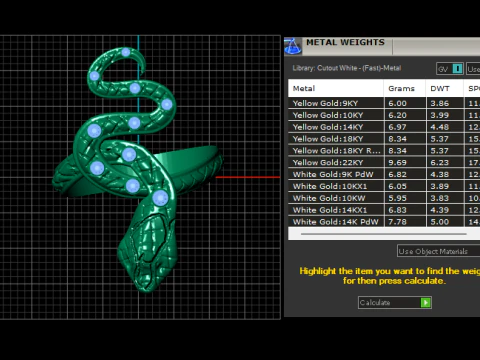Select the Yellow Gold:18KY row
480x360 pixels.
click(x=384, y=139)
